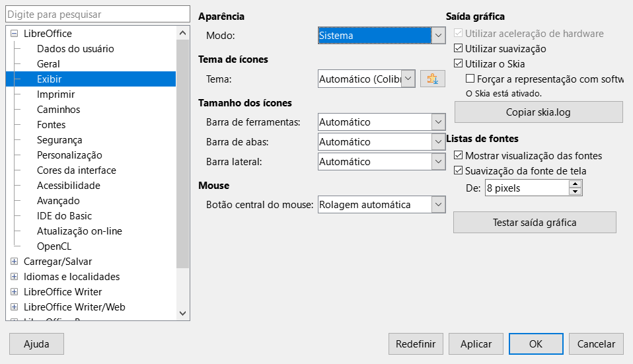Screen dimensions: 633x364
Task: Select OpenCL in the options tree
Action: (54, 246)
